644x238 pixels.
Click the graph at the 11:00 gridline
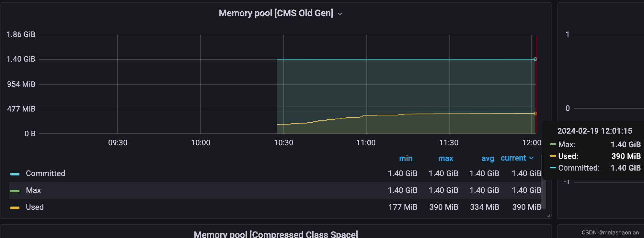click(366, 84)
